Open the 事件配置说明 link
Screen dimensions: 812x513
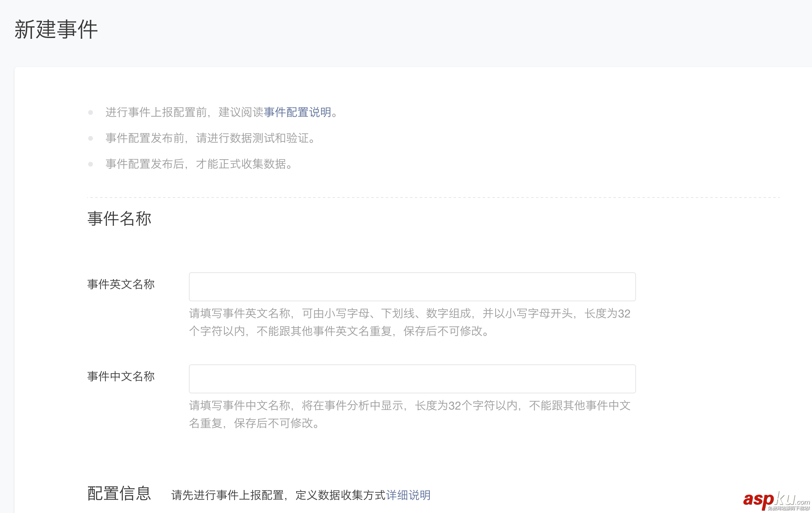(x=297, y=112)
